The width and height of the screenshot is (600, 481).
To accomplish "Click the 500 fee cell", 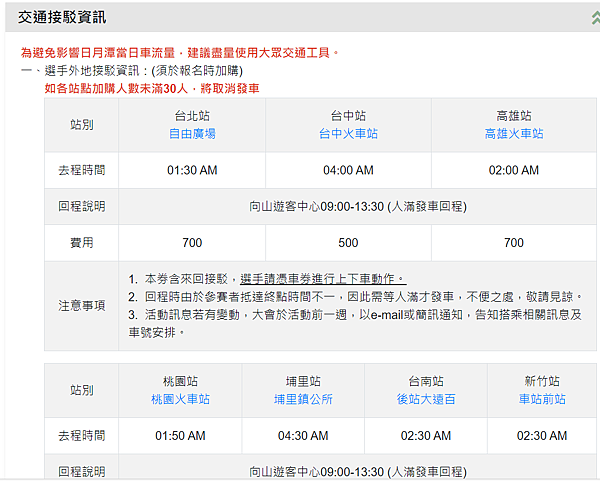I will pyautogui.click(x=348, y=243).
